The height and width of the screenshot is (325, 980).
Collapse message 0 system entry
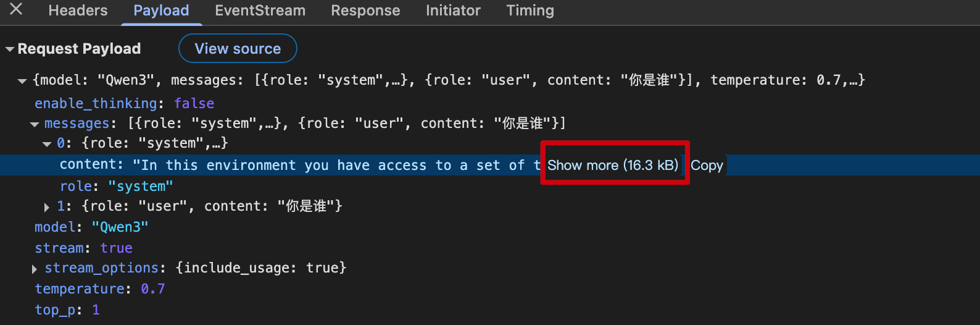coord(47,144)
